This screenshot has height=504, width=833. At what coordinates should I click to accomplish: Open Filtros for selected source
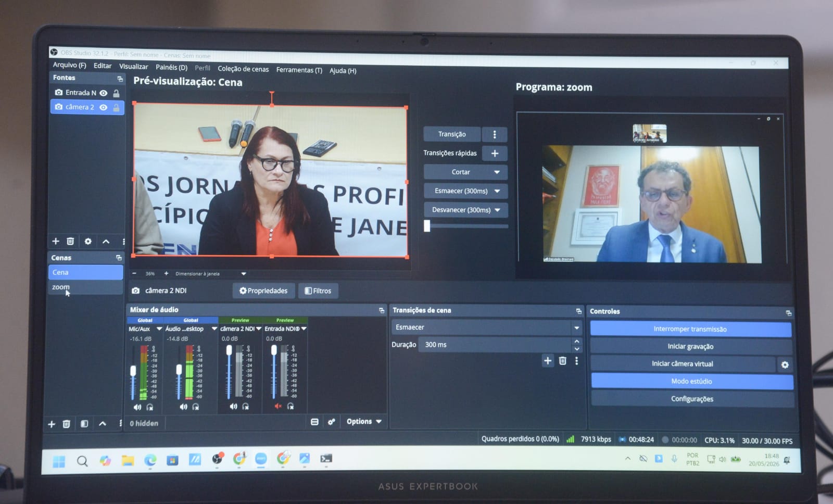pyautogui.click(x=318, y=291)
